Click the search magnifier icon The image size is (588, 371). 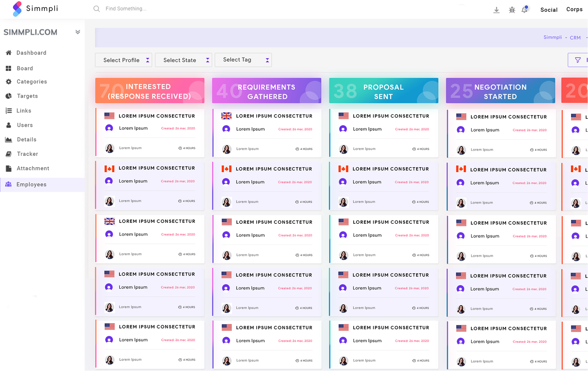97,9
